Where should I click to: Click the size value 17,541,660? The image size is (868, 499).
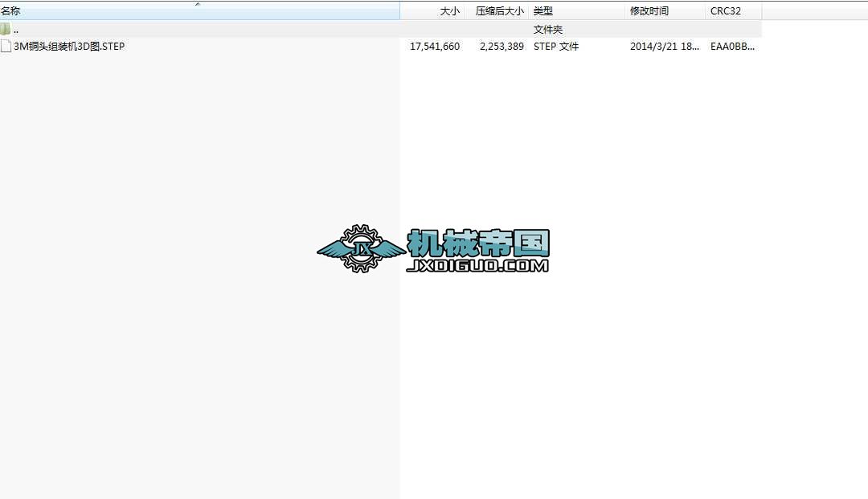pyautogui.click(x=435, y=47)
